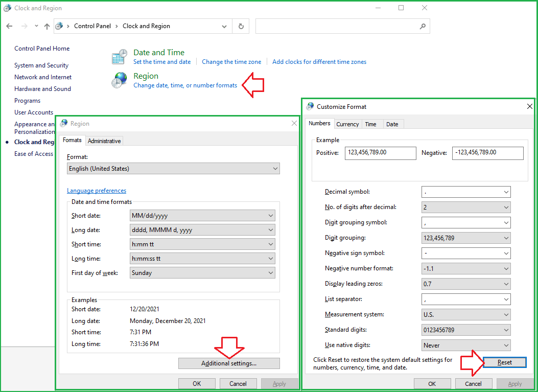Open Language preferences link

(97, 191)
